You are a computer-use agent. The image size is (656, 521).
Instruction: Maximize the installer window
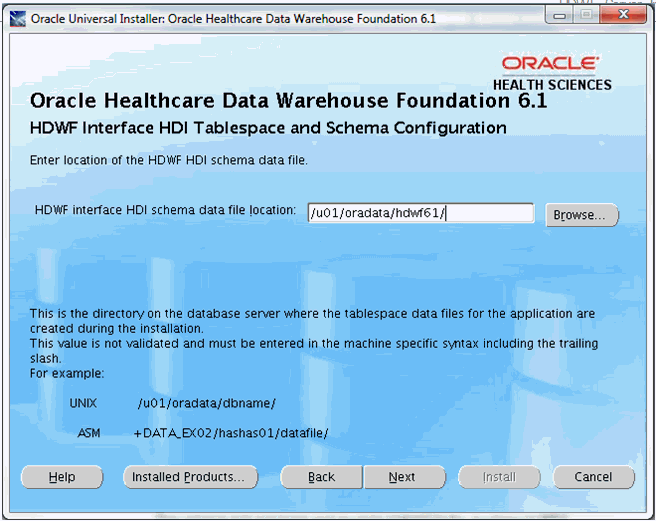click(586, 15)
